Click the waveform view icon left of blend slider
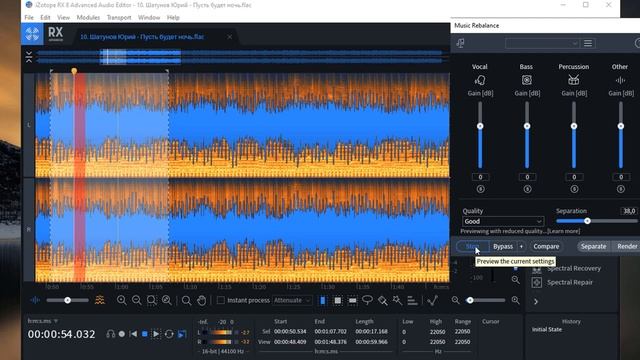The width and height of the screenshot is (640, 360). (x=35, y=300)
